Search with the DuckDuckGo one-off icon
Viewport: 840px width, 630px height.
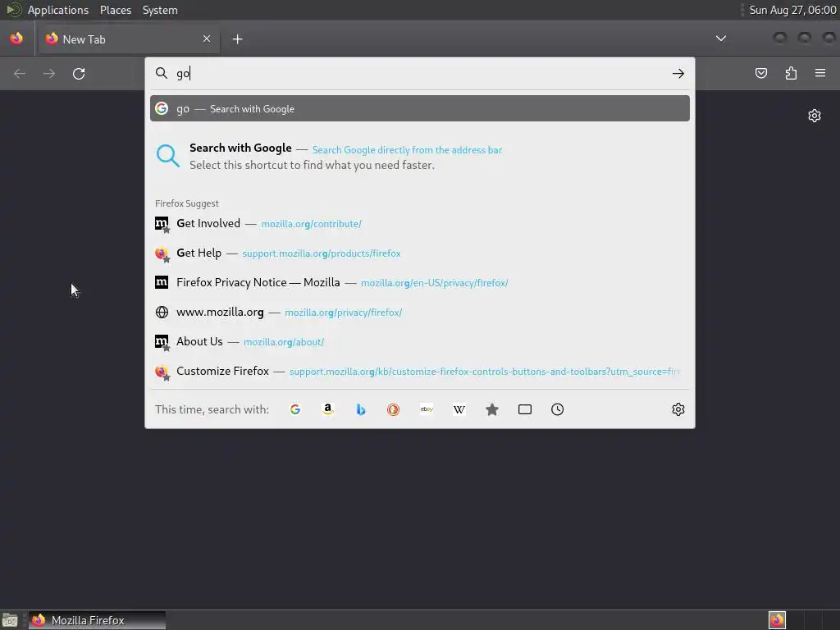[x=393, y=409]
